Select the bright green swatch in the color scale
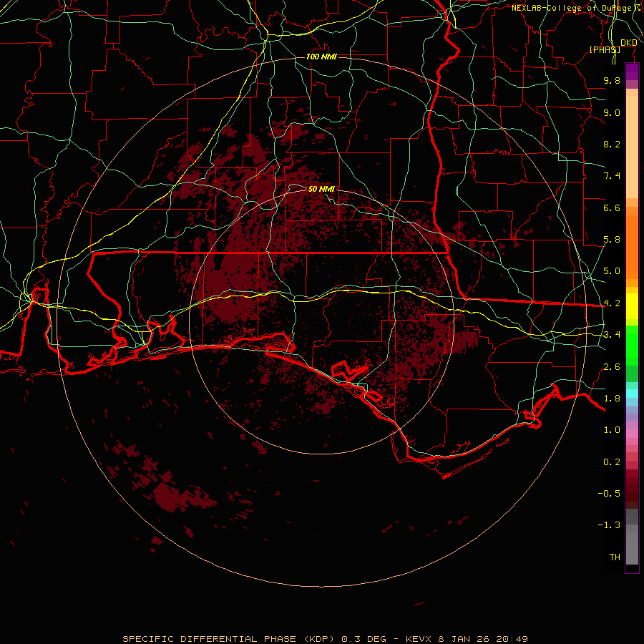Image resolution: width=644 pixels, height=644 pixels. point(632,346)
